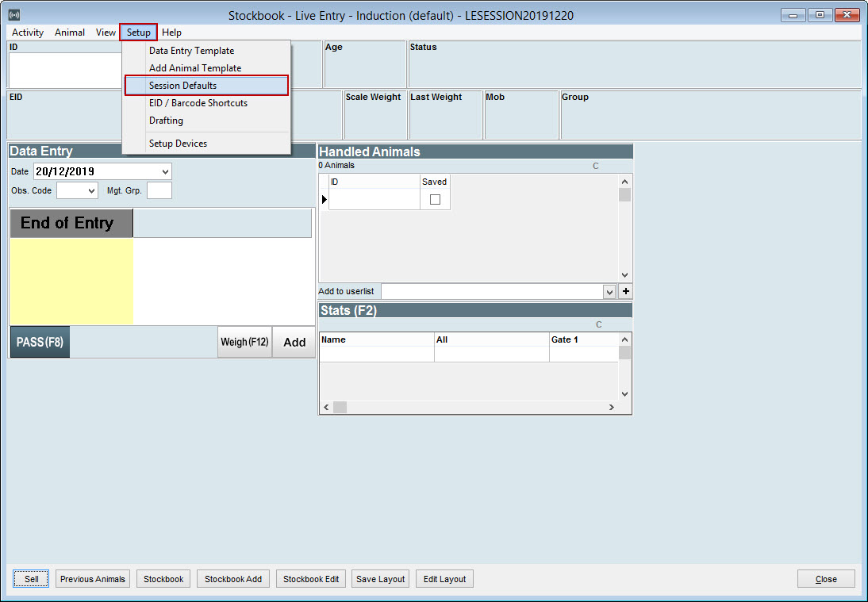This screenshot has height=602, width=868.
Task: Click the Close button at bottom right
Action: pos(826,579)
